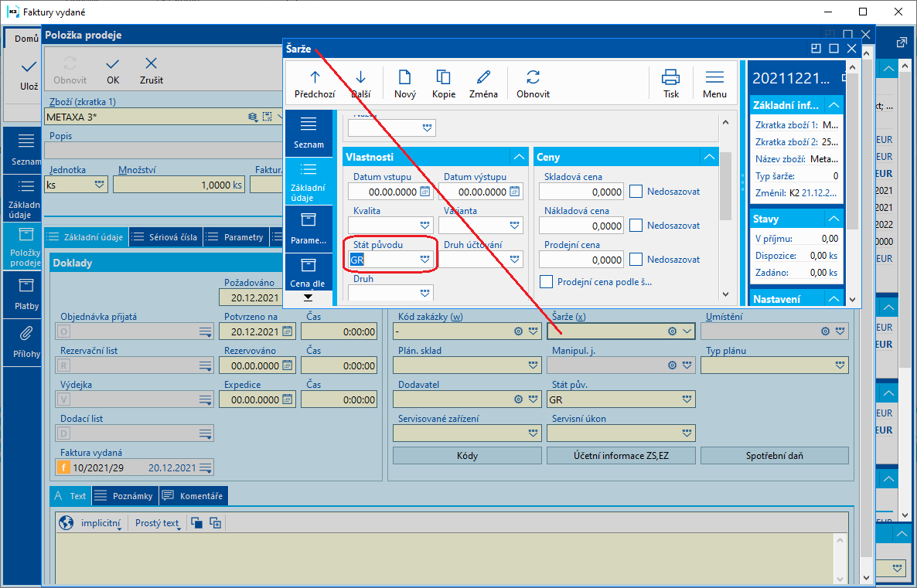917x588 pixels.
Task: Open list menu of Faktura vydaná document
Action: pos(205,467)
